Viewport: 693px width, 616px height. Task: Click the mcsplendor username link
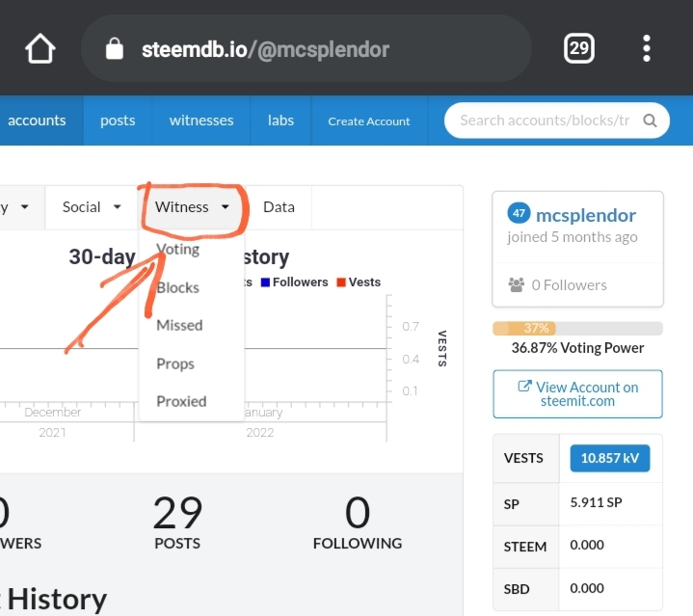click(x=586, y=215)
